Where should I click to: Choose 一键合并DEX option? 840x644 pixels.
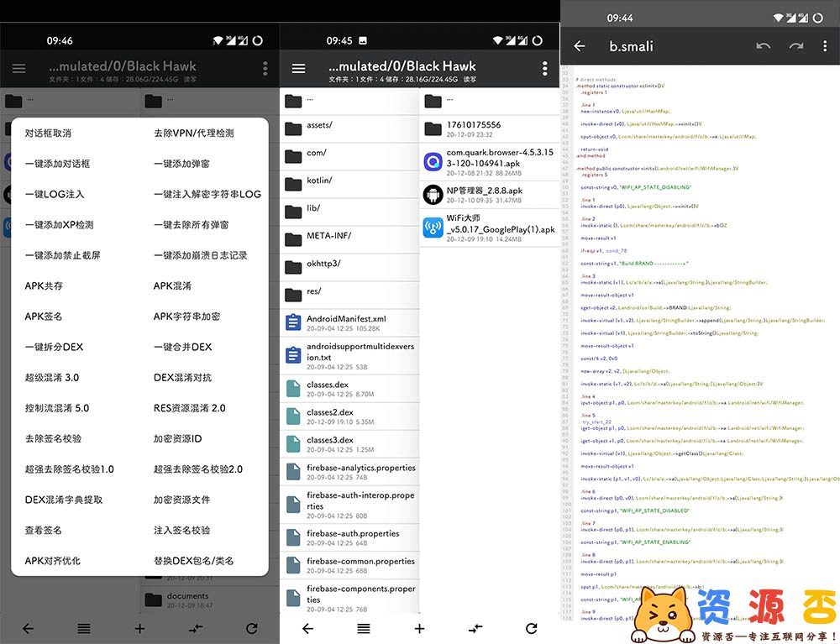[x=182, y=347]
